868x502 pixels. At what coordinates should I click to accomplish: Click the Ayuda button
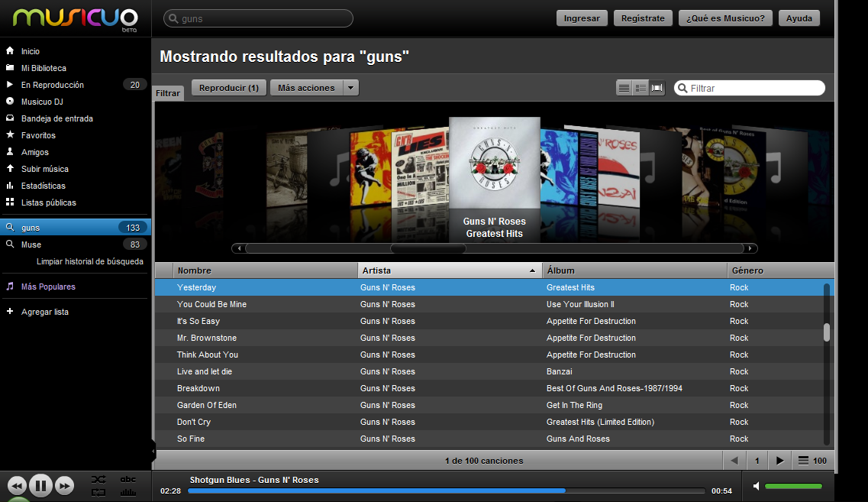(x=799, y=18)
